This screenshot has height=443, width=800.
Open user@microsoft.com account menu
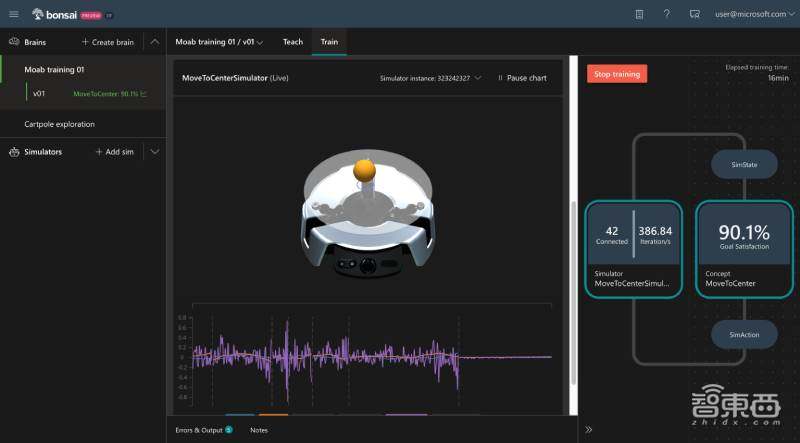coord(753,14)
